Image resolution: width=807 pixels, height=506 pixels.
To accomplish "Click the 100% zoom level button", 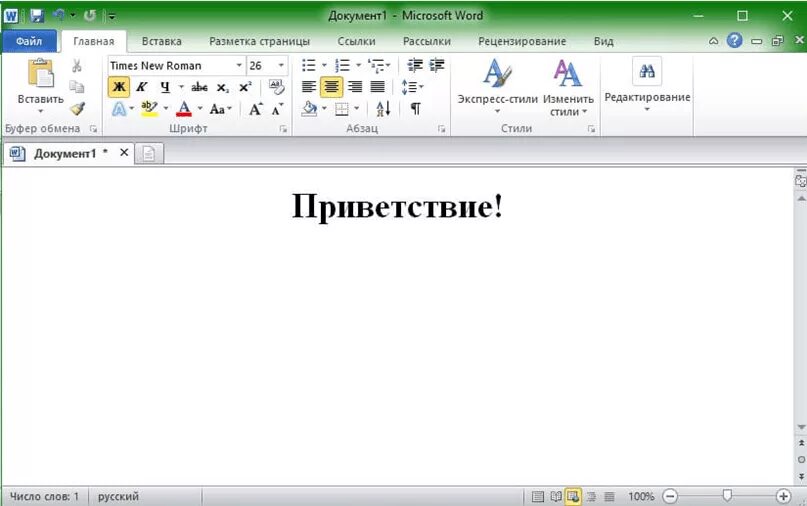I will click(x=641, y=496).
